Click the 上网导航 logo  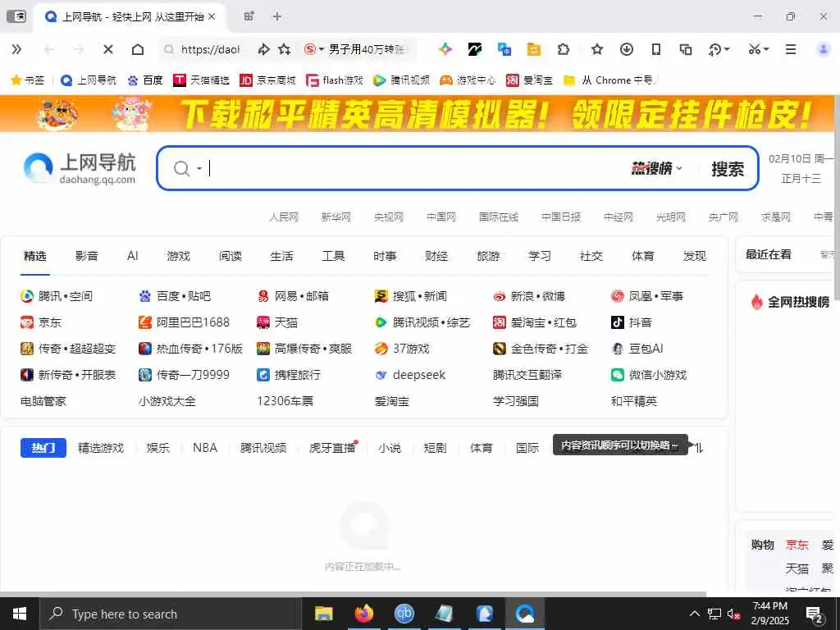tap(80, 168)
